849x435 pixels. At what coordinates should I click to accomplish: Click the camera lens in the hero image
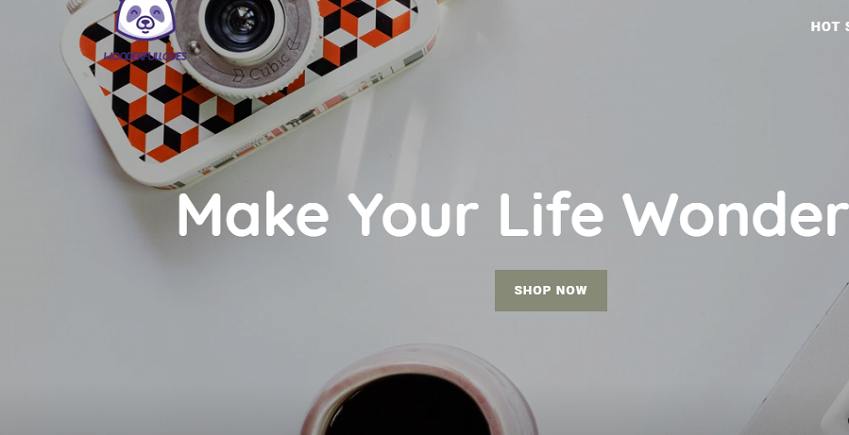(x=240, y=23)
